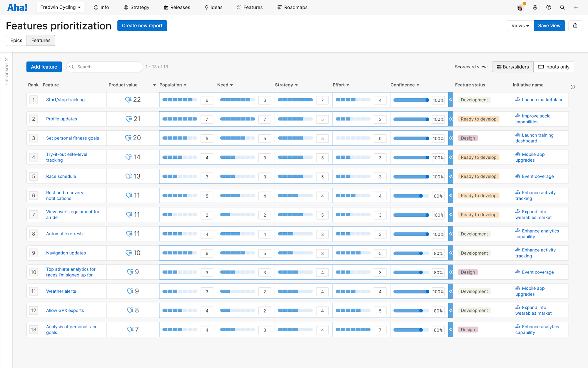Open the settings gear icon
Image resolution: width=588 pixels, height=368 pixels.
coord(535,7)
